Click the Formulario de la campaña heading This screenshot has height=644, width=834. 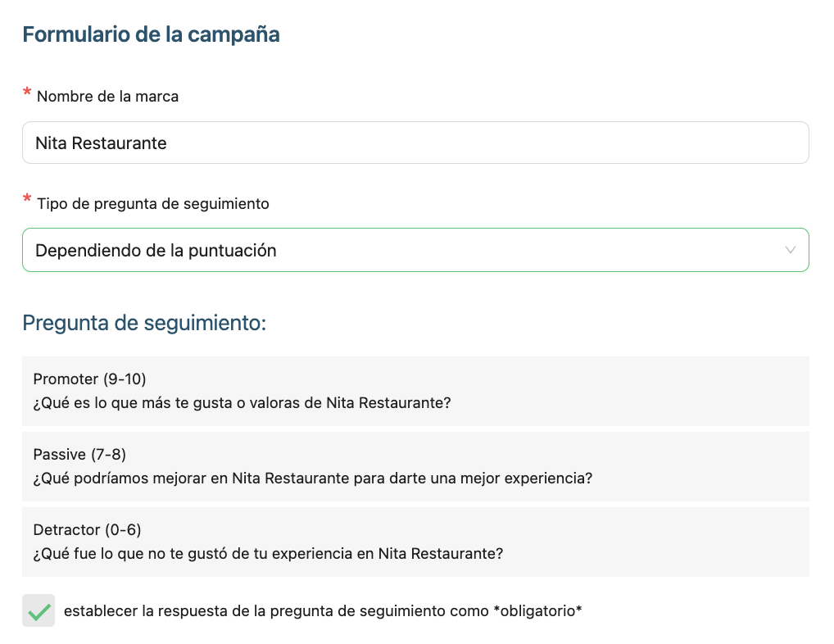point(151,35)
